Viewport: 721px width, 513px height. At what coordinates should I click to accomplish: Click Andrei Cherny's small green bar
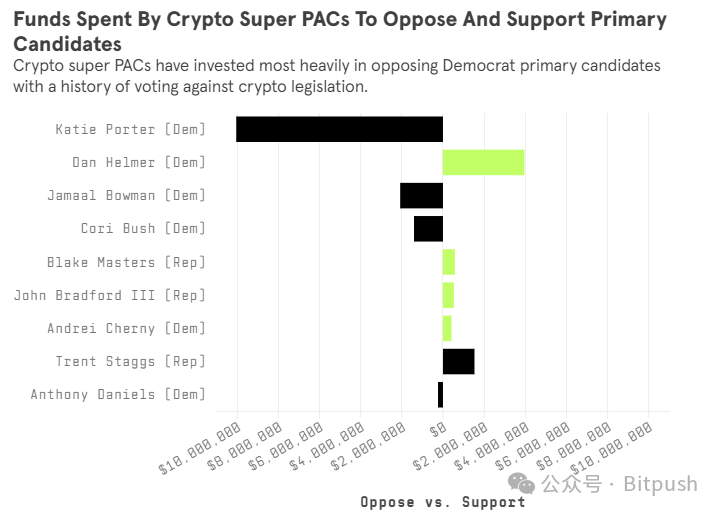447,328
